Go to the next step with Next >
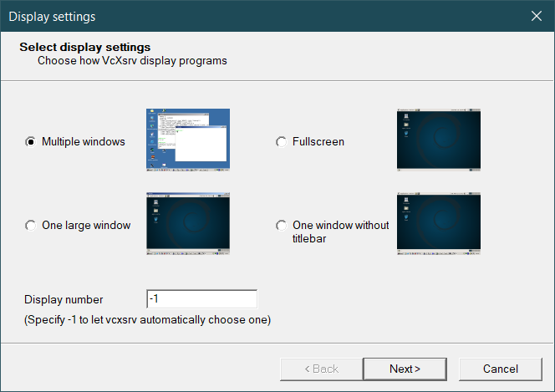 [x=405, y=369]
